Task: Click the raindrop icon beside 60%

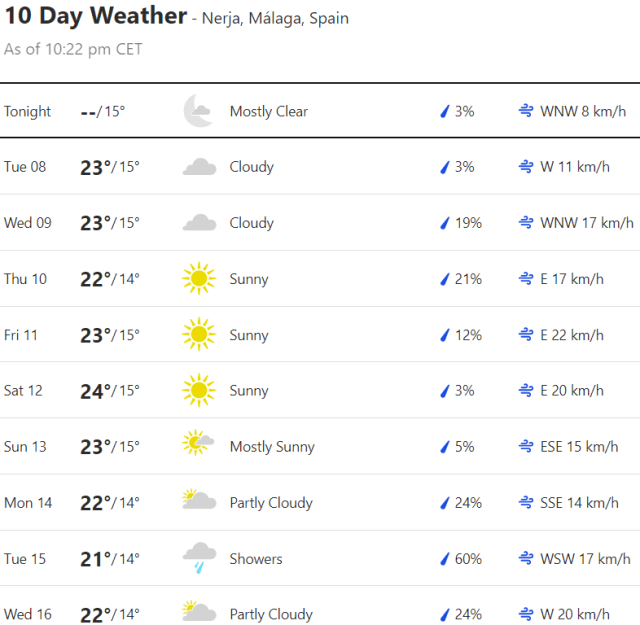Action: 444,559
